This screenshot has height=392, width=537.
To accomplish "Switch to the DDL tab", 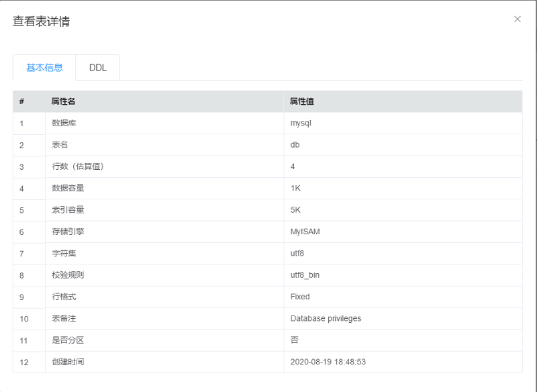I will tap(98, 68).
